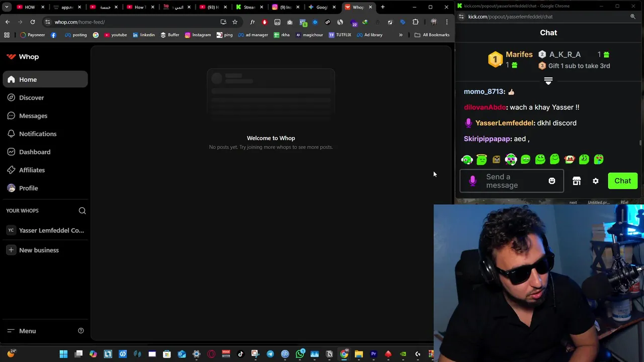Click the YasserLemfeddel username in chat
644x362 pixels.
[x=505, y=123]
